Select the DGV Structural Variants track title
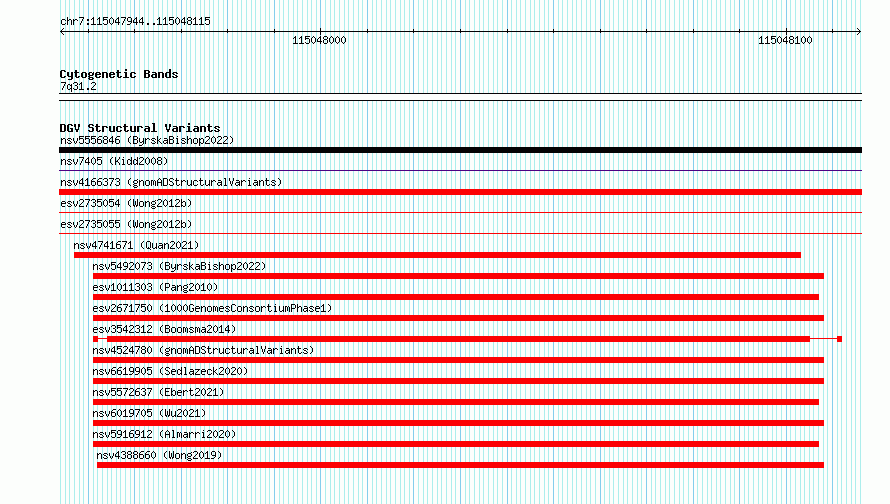The image size is (890, 504). [140, 128]
